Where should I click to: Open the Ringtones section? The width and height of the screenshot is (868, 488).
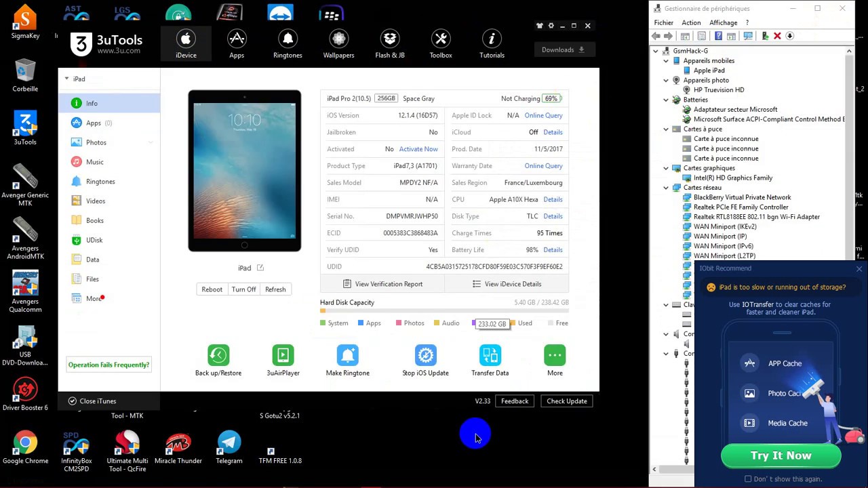click(x=288, y=45)
